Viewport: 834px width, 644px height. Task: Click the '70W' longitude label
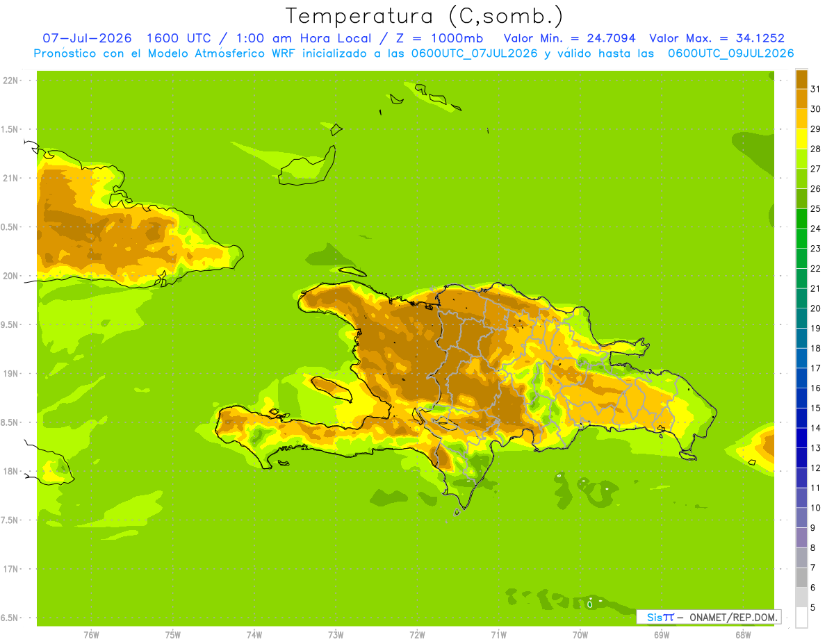click(x=580, y=634)
